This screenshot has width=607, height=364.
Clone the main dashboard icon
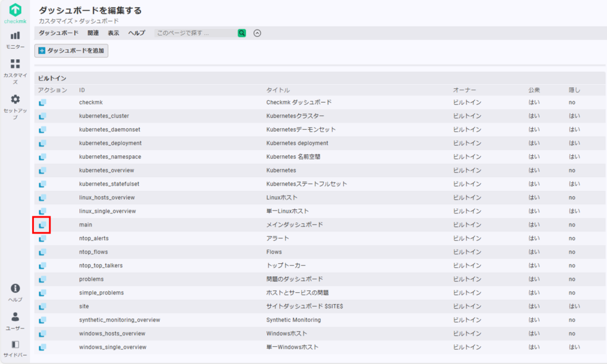42,225
